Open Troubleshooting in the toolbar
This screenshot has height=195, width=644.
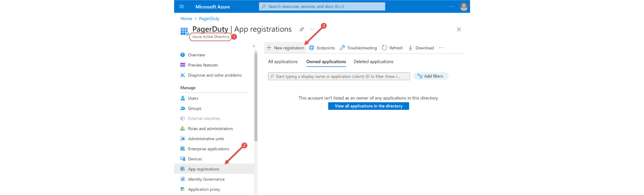coord(358,48)
